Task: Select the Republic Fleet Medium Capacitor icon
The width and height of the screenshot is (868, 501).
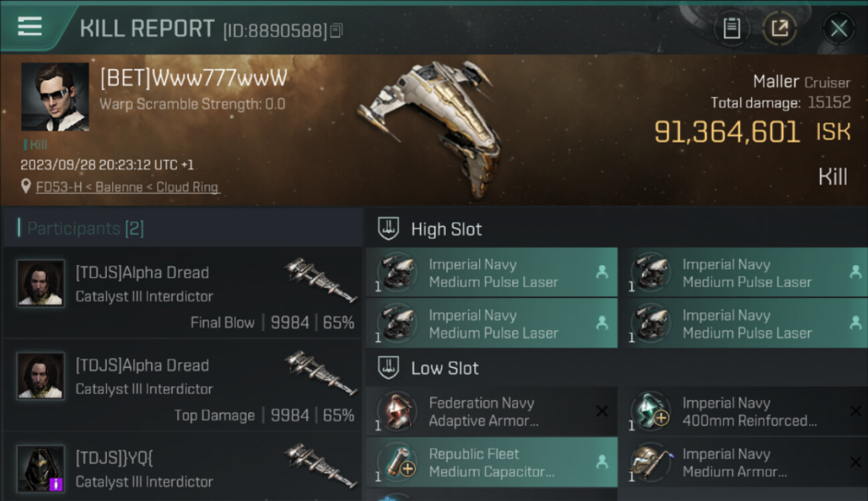Action: tap(397, 462)
